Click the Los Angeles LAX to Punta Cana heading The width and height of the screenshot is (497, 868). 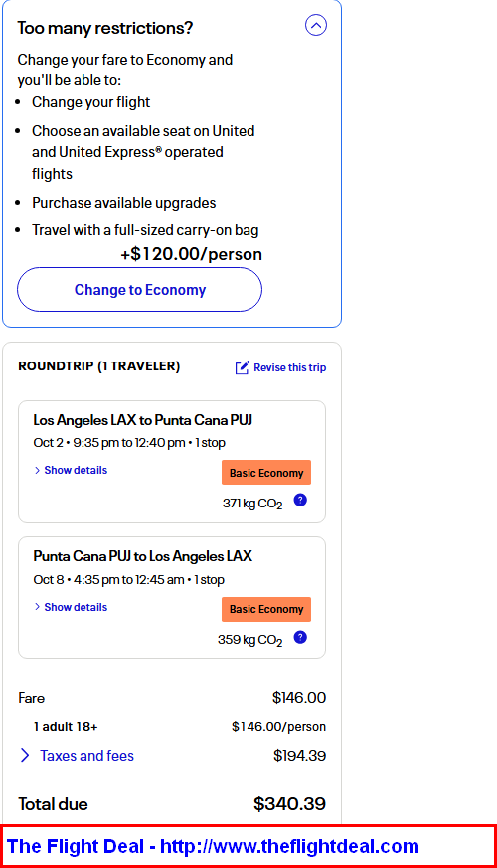click(142, 420)
